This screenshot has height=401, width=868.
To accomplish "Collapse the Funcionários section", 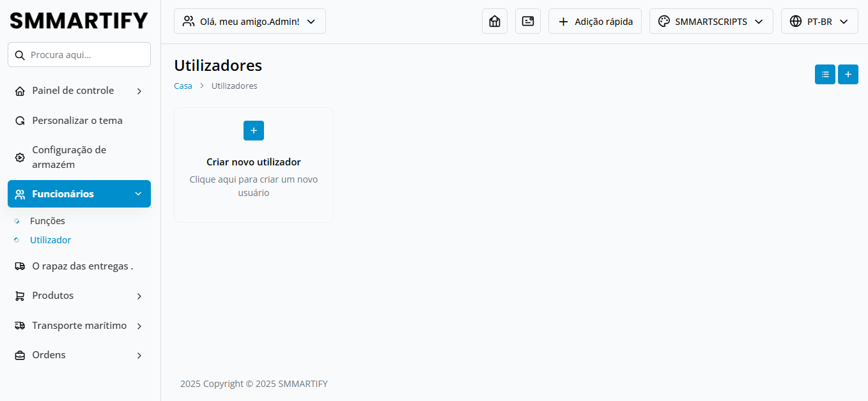I will pyautogui.click(x=79, y=194).
